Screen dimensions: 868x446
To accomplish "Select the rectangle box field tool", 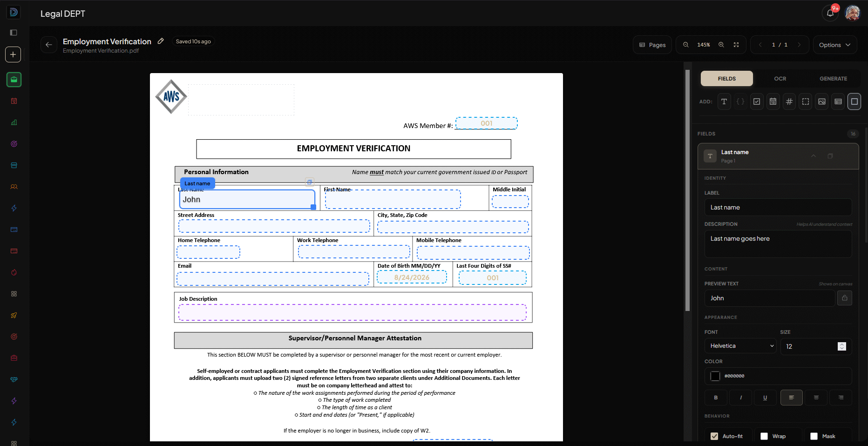I will [x=854, y=101].
